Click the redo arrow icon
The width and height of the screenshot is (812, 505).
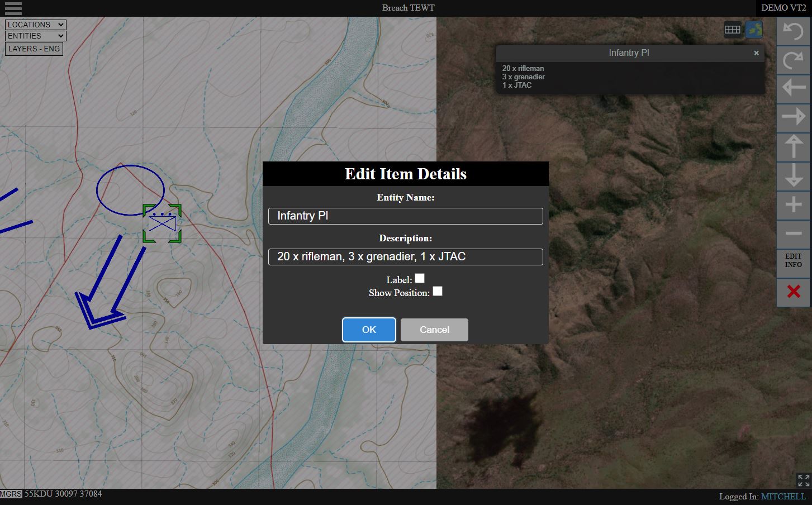(793, 60)
